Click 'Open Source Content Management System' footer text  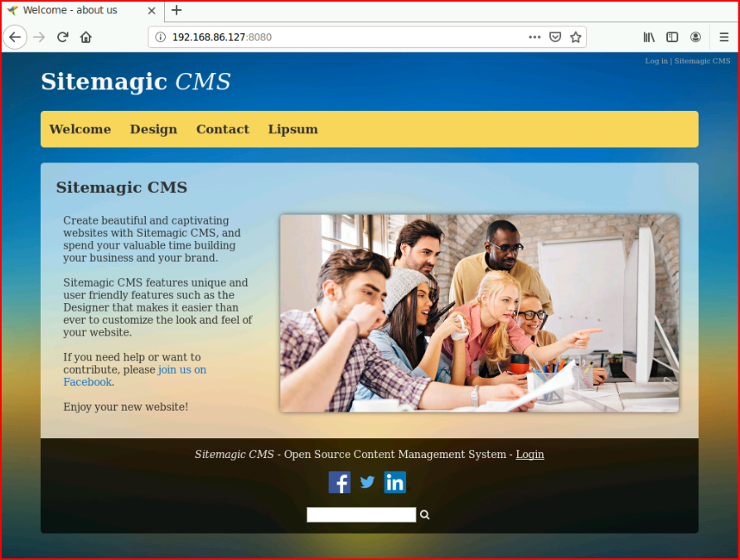395,454
